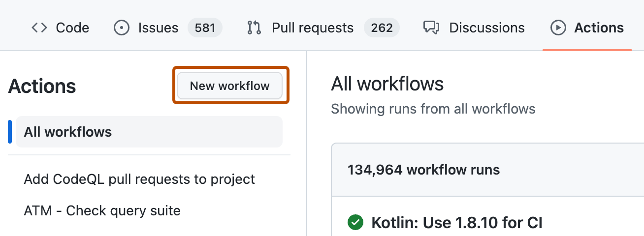Select All workflows in the sidebar
This screenshot has width=644, height=236.
click(x=68, y=132)
